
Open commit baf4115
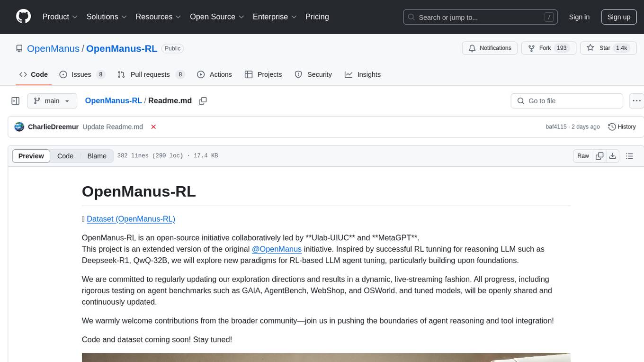(556, 127)
